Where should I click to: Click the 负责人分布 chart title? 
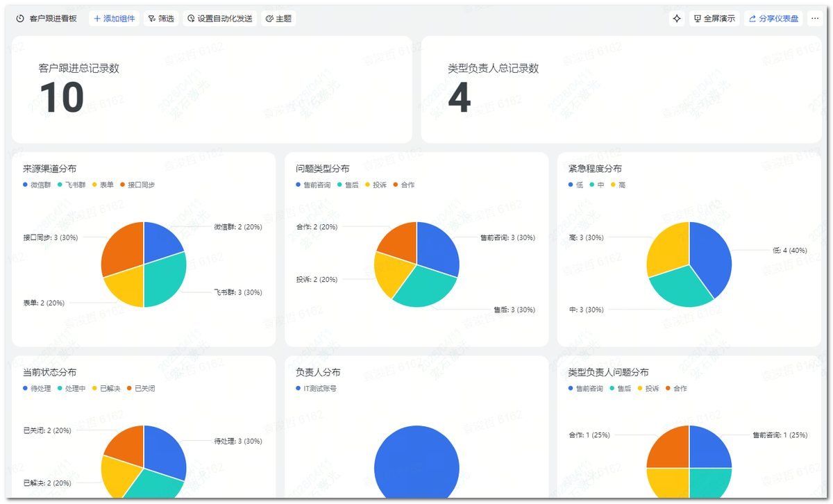pos(318,372)
